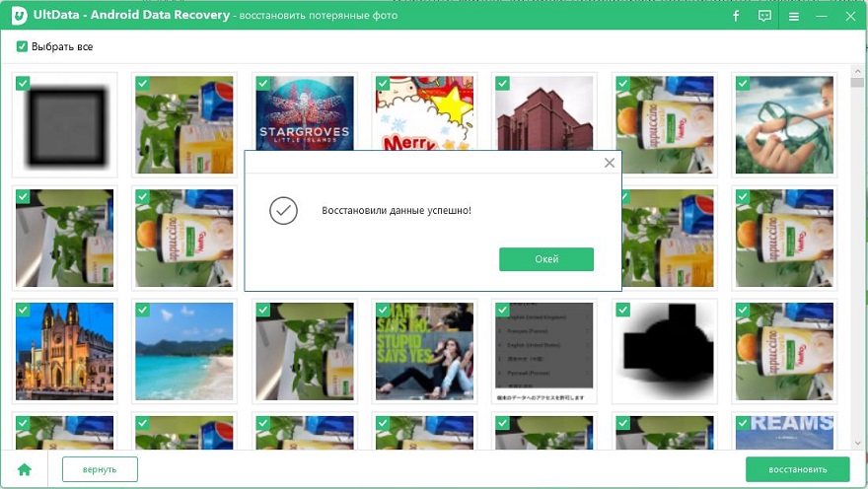This screenshot has width=868, height=489.
Task: Select the blurred black square thumbnail
Action: 65,125
